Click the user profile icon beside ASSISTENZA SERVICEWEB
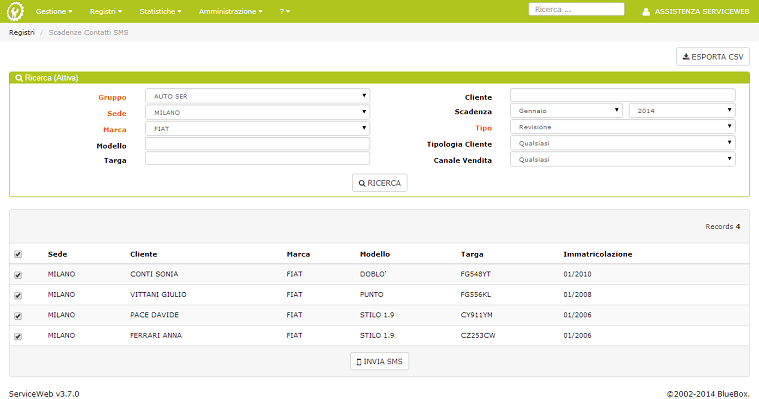759x399 pixels. click(646, 12)
